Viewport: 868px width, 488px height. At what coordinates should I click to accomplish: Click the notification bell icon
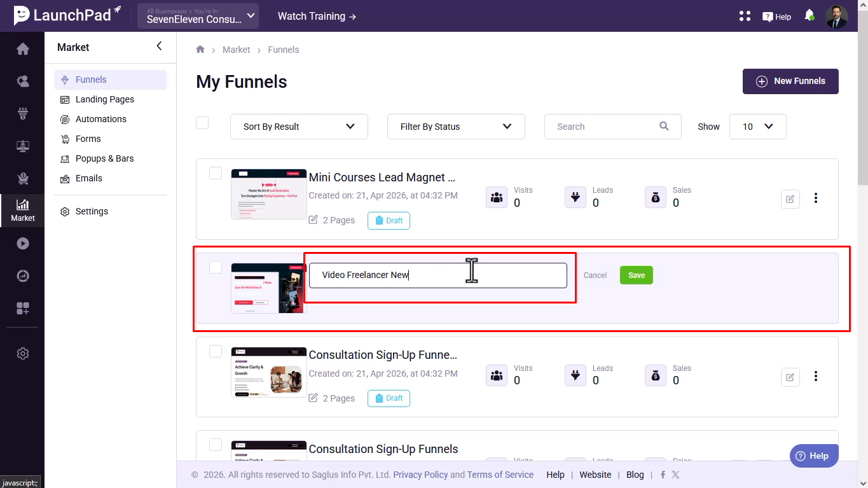point(809,15)
